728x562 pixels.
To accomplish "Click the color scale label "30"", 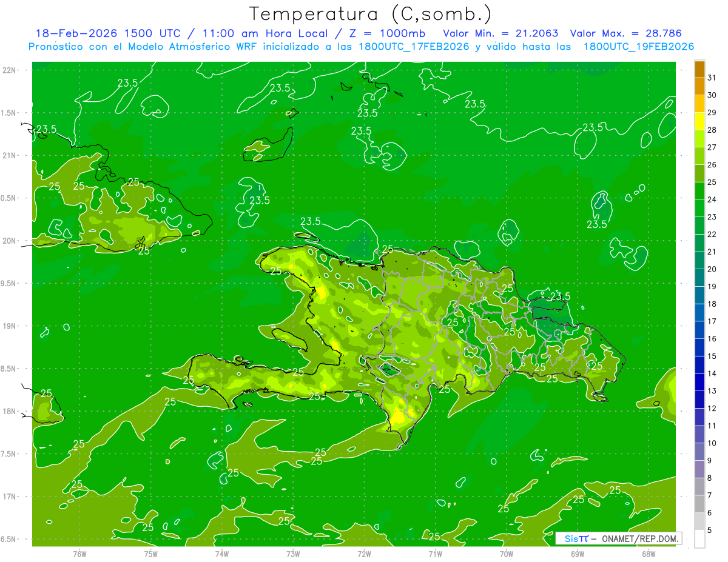I will (x=712, y=95).
